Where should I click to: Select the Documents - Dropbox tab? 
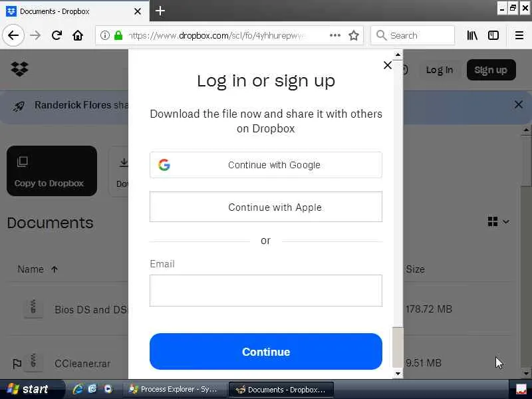coord(74,11)
